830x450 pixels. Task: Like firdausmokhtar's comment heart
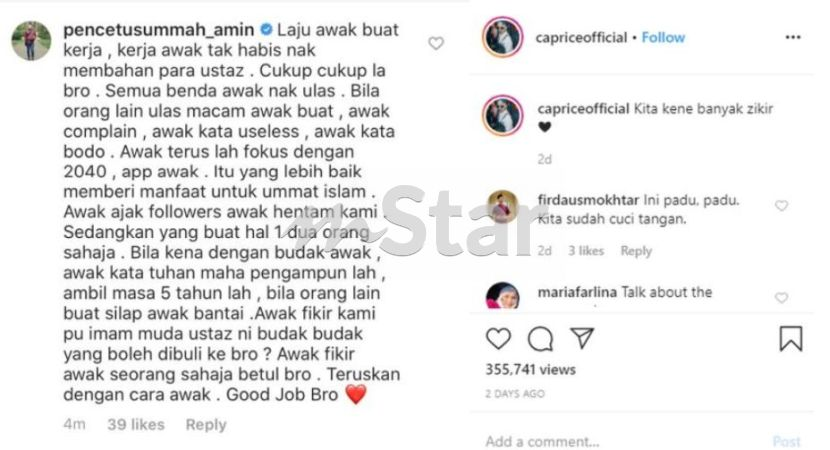click(x=781, y=205)
